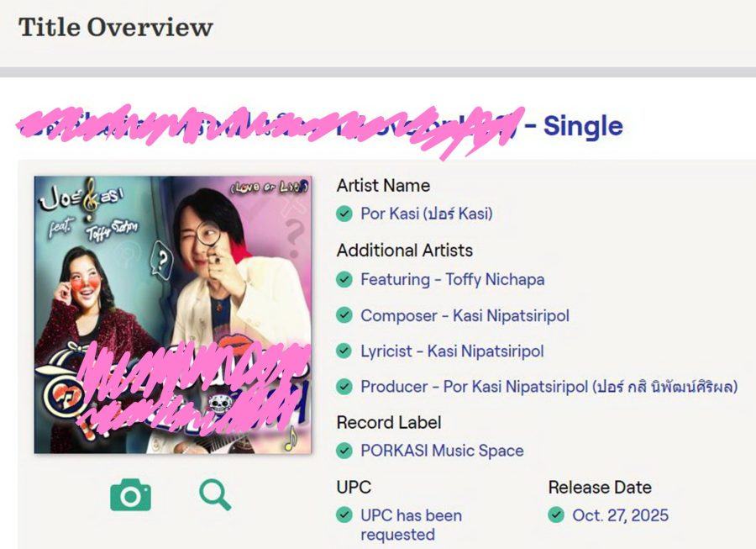Edit the Producer - Por Kasi Nipatsiripol entry
This screenshot has width=756, height=549.
pos(549,387)
